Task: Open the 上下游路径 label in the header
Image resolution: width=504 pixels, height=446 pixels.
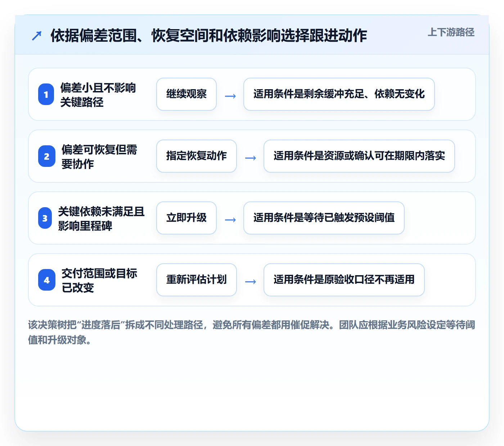Action: (x=451, y=32)
